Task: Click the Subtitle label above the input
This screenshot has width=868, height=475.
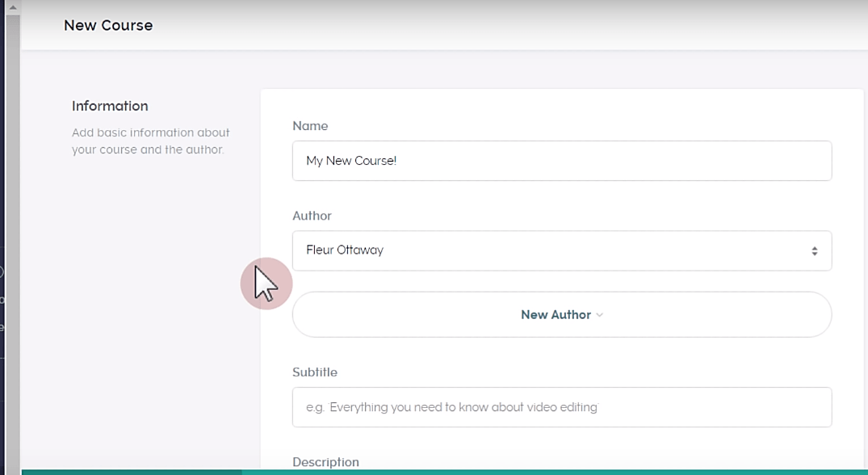Action: [315, 372]
